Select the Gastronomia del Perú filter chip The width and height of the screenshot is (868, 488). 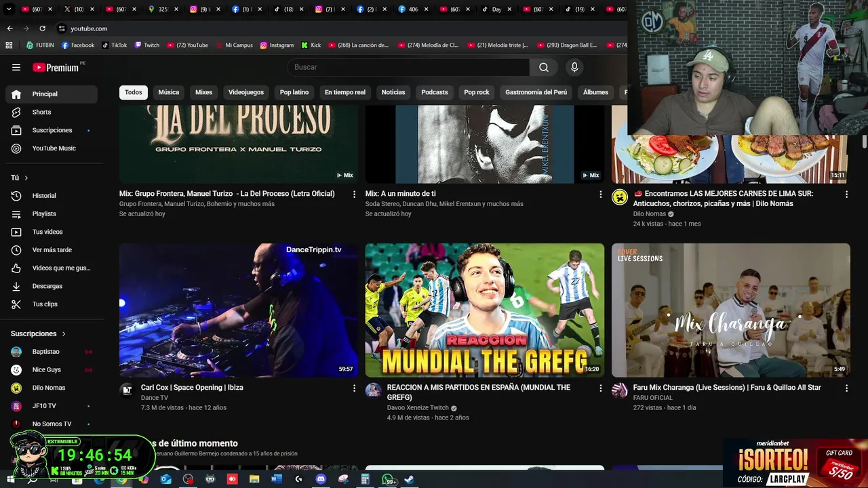pyautogui.click(x=536, y=92)
